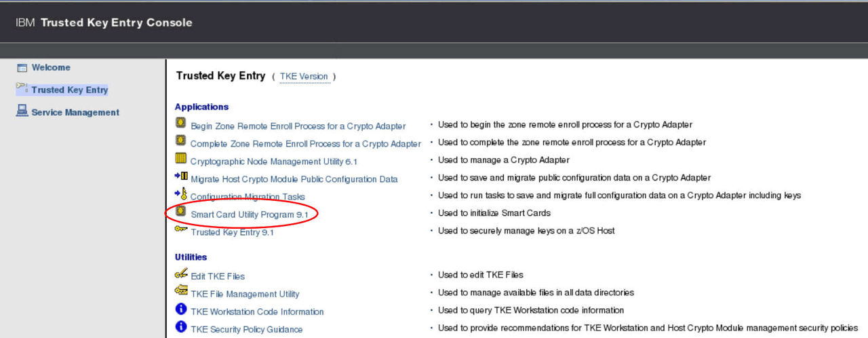Click the Welcome window icon in sidebar

point(22,68)
